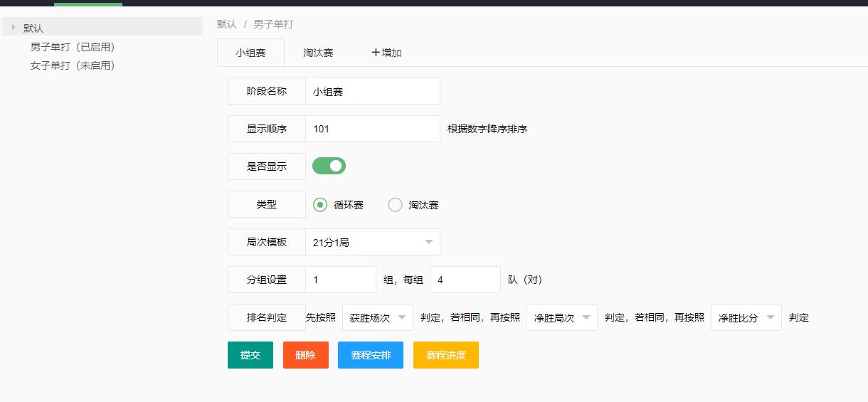Click the 阶段名称 label
868x402 pixels.
click(267, 91)
